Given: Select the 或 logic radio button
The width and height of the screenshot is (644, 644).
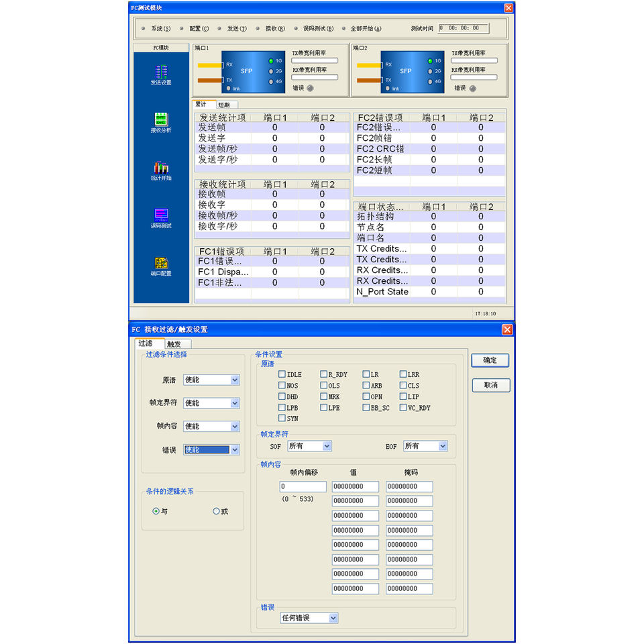Looking at the screenshot, I should [216, 511].
